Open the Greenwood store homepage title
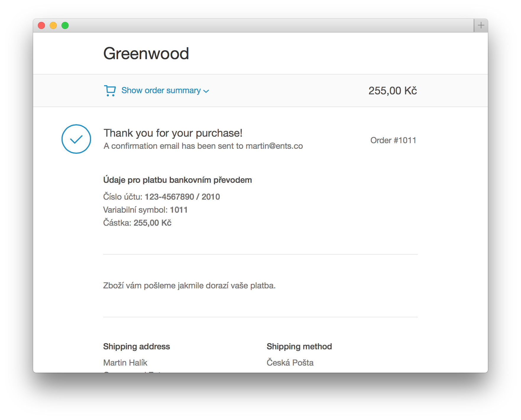Image resolution: width=521 pixels, height=420 pixels. click(x=146, y=54)
